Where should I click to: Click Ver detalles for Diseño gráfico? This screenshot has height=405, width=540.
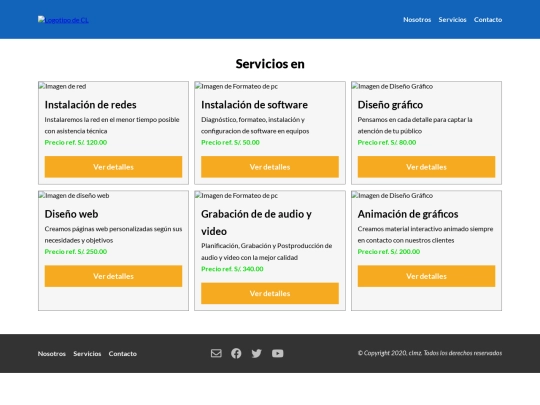click(x=426, y=167)
